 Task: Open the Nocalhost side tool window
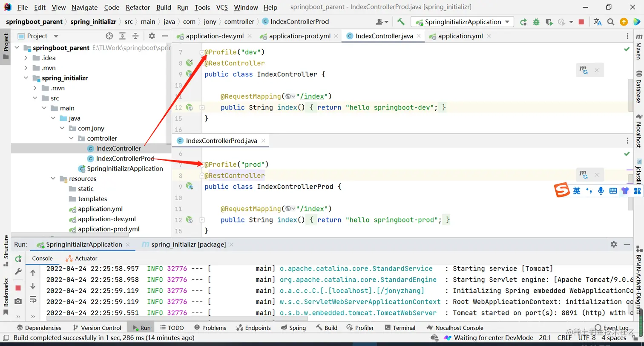(638, 131)
